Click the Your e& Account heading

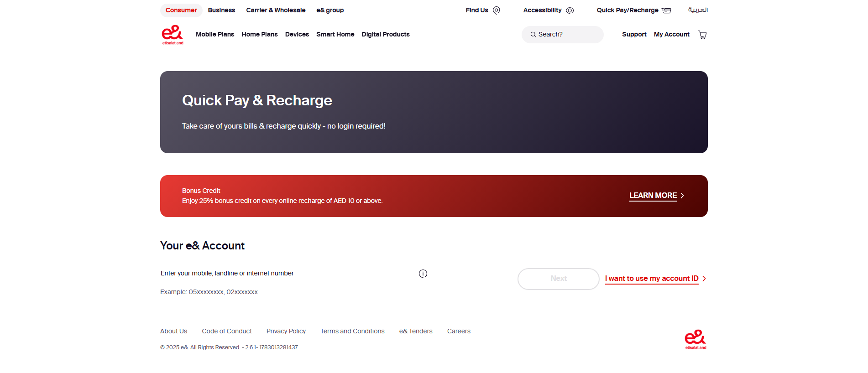point(202,246)
